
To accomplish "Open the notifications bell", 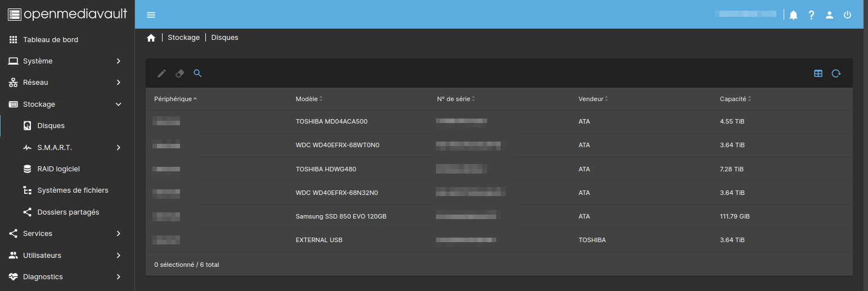I will tap(793, 15).
